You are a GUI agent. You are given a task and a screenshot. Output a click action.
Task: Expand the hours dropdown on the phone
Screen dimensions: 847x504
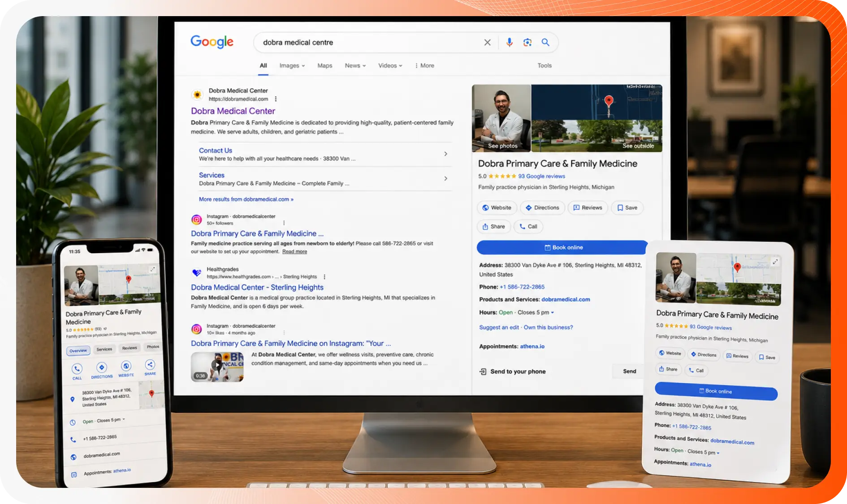[x=124, y=419]
